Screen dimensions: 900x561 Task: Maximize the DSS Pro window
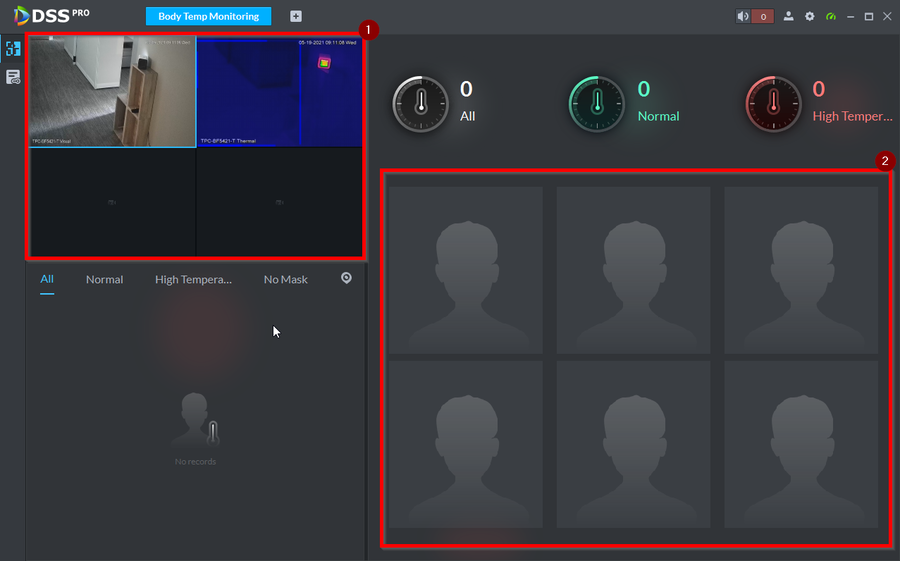point(869,17)
